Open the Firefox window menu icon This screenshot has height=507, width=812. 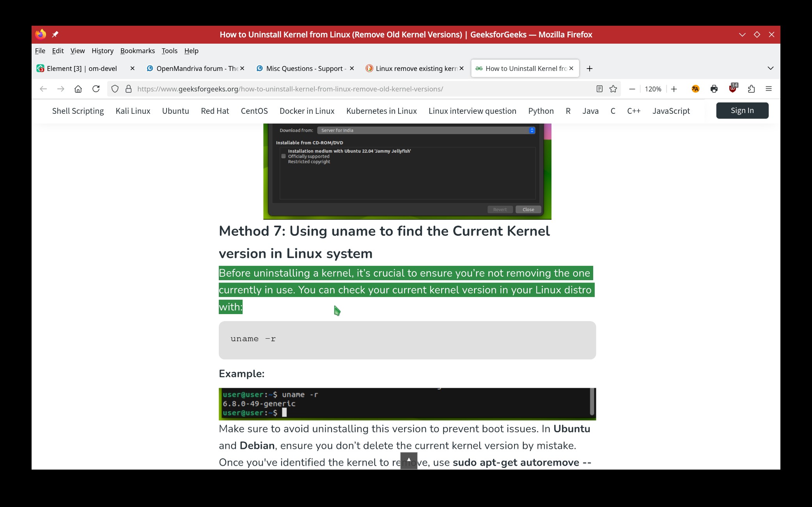pyautogui.click(x=41, y=34)
